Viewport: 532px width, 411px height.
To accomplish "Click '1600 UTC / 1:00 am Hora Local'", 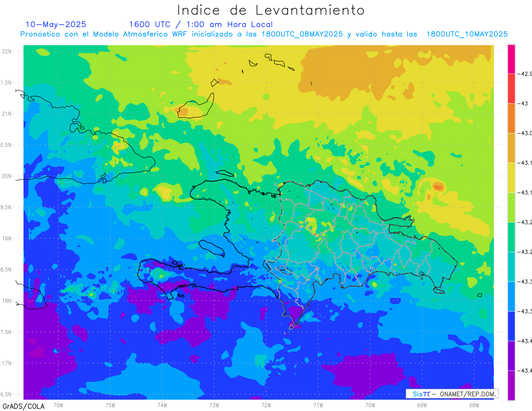I will tap(201, 24).
